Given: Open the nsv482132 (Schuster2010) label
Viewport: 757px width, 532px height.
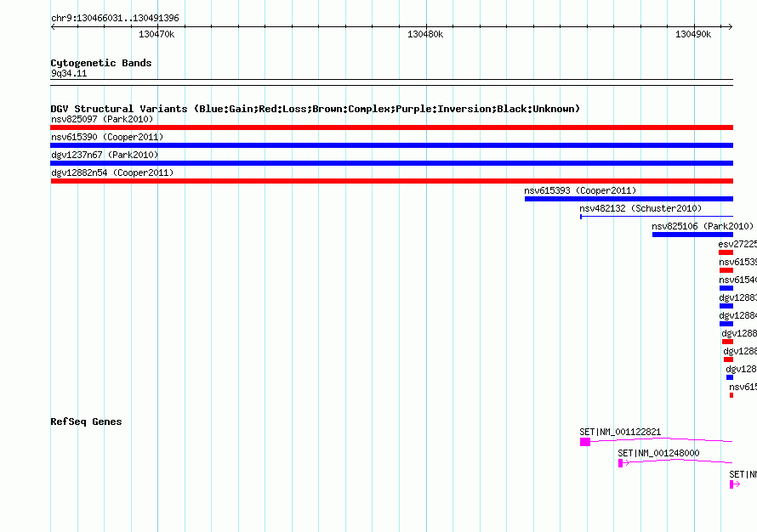Looking at the screenshot, I should (640, 208).
